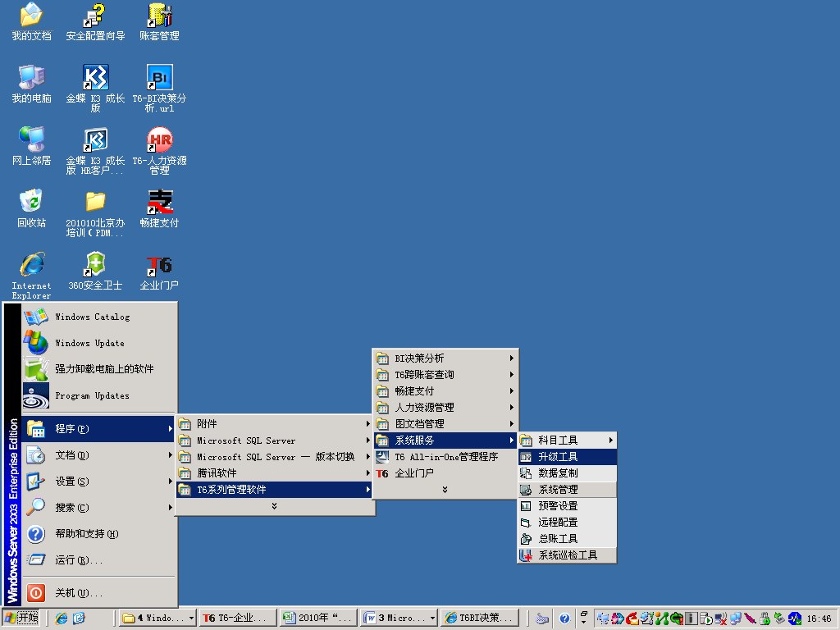840x630 pixels.
Task: Select 回收站 desktop icon
Action: (x=32, y=208)
